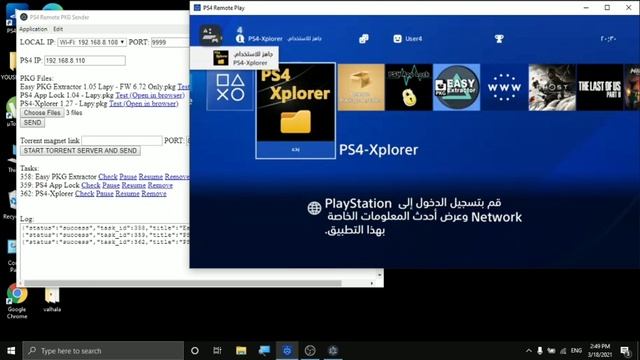Open Task View on the taskbar
The height and width of the screenshot is (360, 640).
[x=218, y=351]
